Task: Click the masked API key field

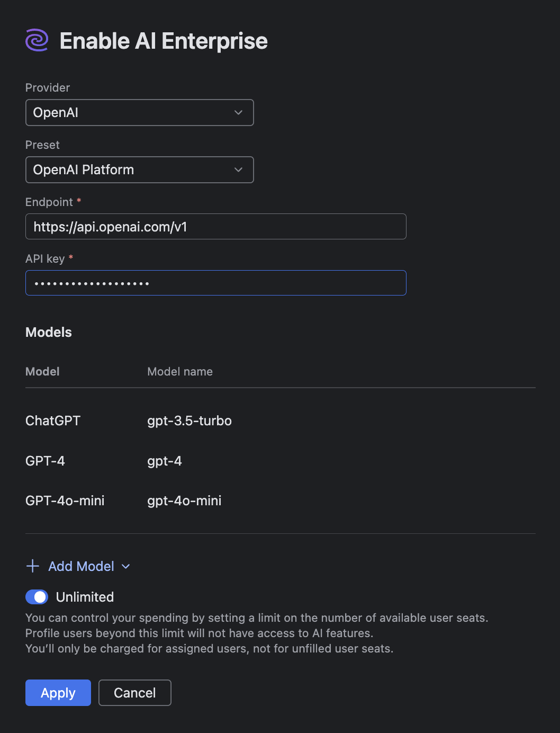Action: [215, 283]
